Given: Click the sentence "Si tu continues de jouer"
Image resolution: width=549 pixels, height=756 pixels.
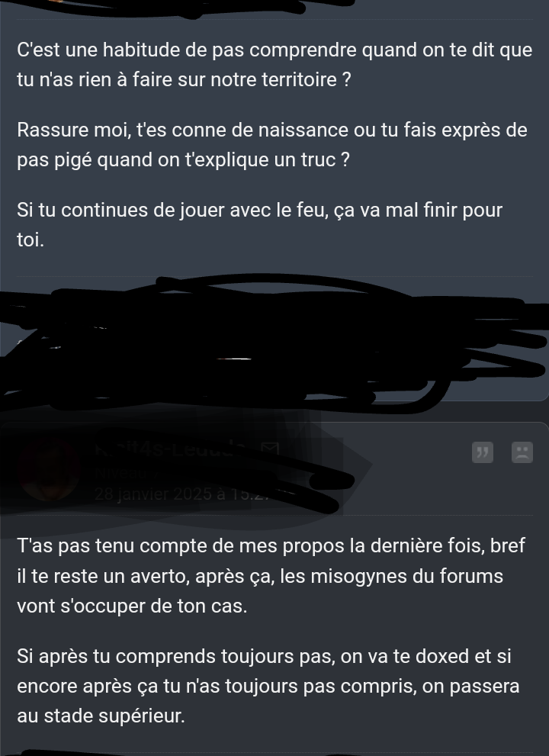Looking at the screenshot, I should [x=260, y=225].
